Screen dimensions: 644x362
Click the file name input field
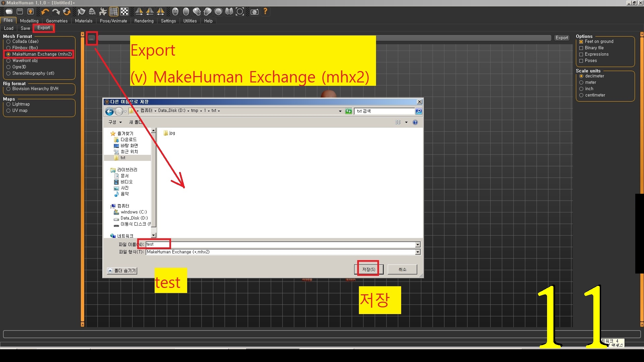pyautogui.click(x=281, y=245)
